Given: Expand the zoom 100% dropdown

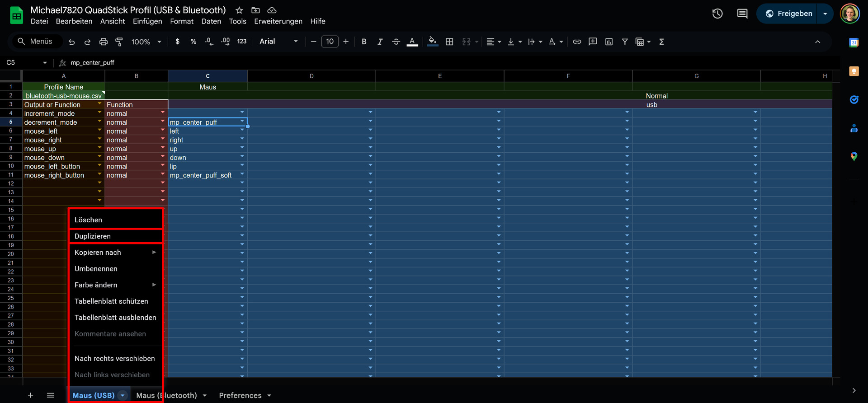Looking at the screenshot, I should (x=146, y=42).
